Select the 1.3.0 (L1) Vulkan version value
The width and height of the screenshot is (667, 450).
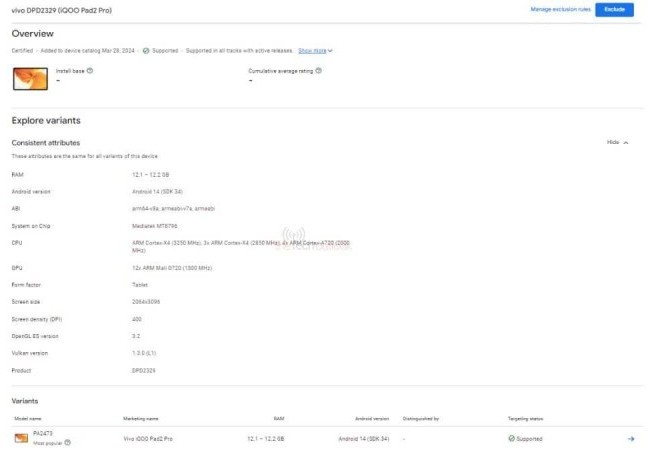144,353
